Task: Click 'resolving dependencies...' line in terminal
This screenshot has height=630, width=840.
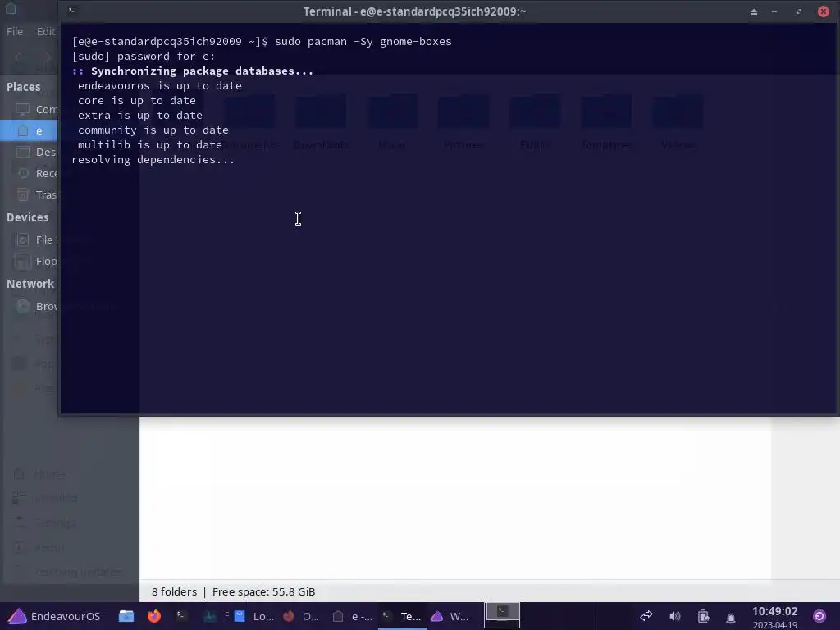Action: 153,160
